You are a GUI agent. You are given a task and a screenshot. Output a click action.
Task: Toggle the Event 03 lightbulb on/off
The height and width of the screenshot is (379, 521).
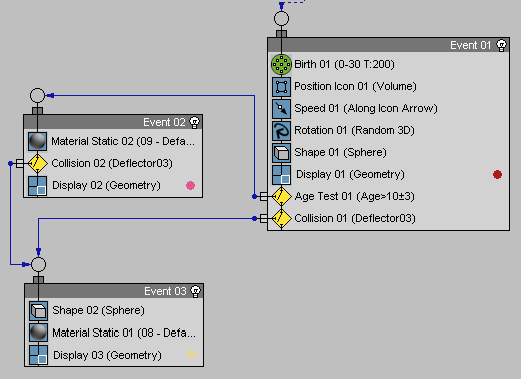tap(196, 291)
